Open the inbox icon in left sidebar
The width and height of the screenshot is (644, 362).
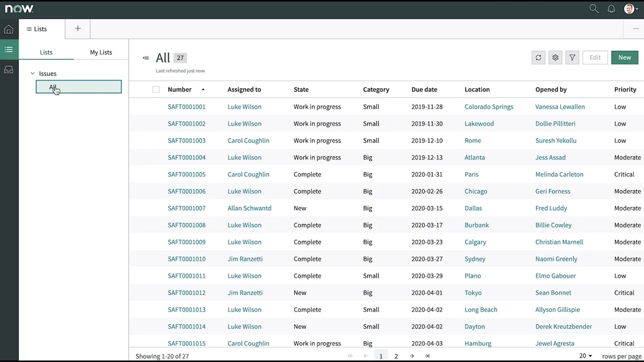9,69
